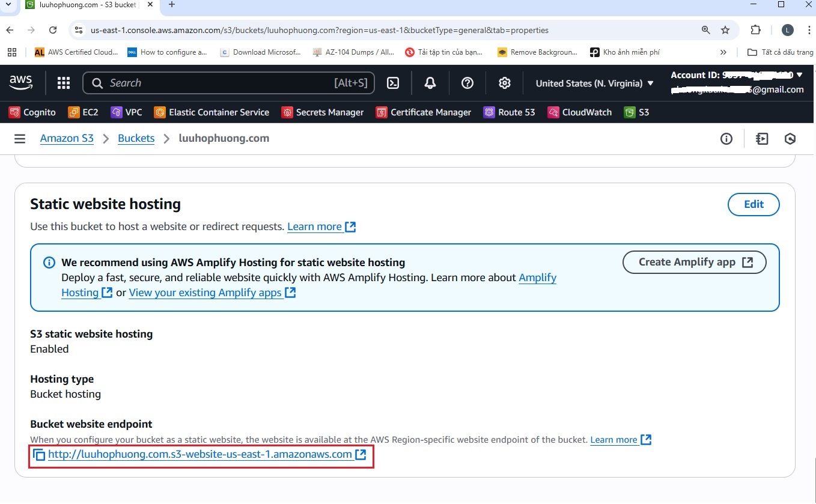The image size is (816, 504).
Task: Expand the Account ID menu
Action: point(737,75)
